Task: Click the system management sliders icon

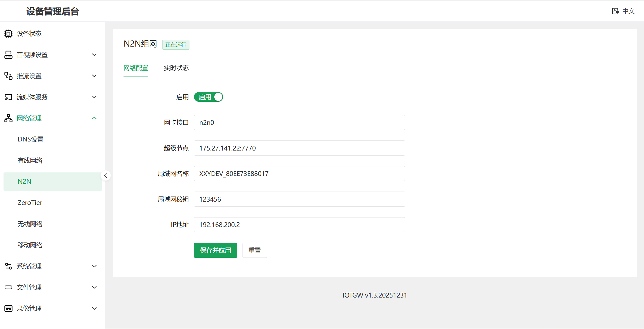Action: (8, 266)
